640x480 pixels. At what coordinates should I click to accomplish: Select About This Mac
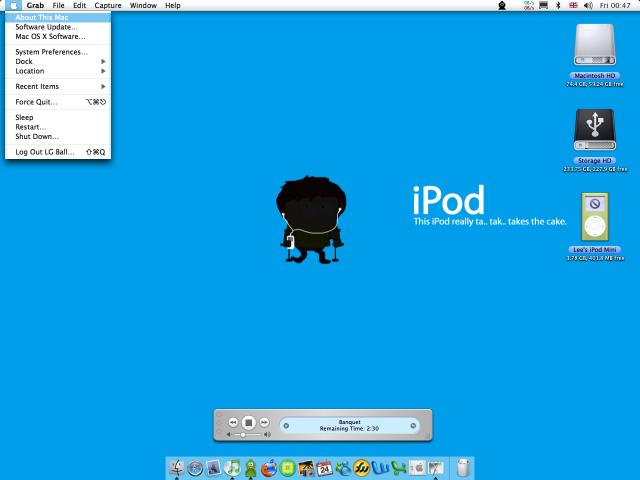[x=58, y=17]
